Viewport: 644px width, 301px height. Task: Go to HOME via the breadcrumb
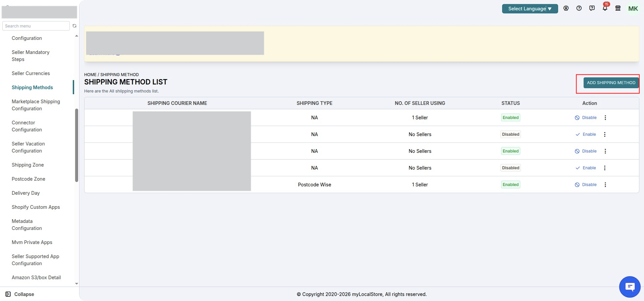[90, 75]
